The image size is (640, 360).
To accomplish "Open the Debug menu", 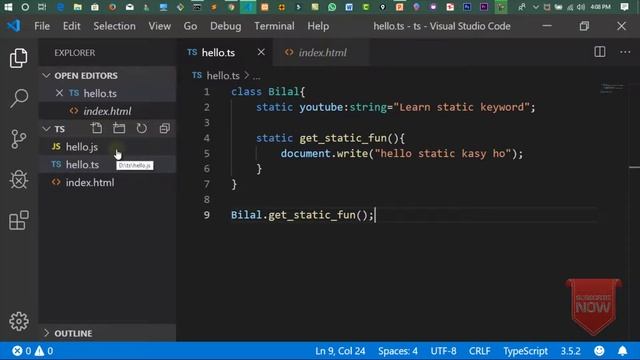I will tap(225, 26).
